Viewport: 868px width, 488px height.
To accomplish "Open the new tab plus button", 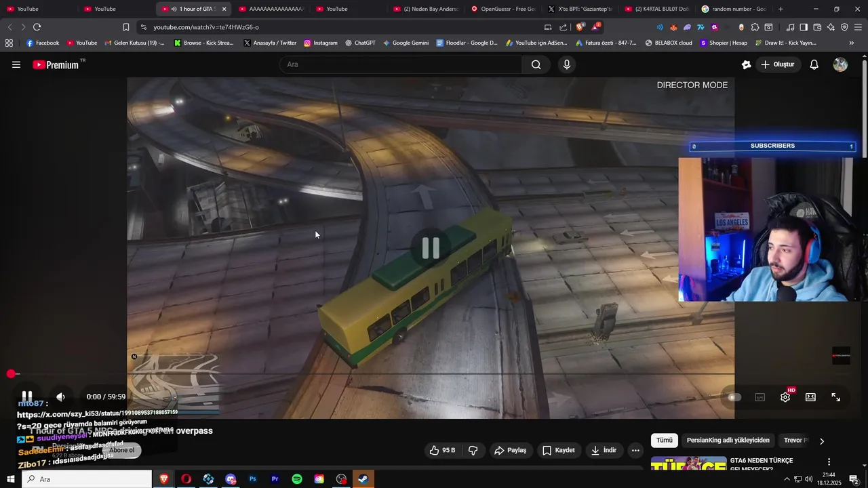I will click(x=781, y=9).
